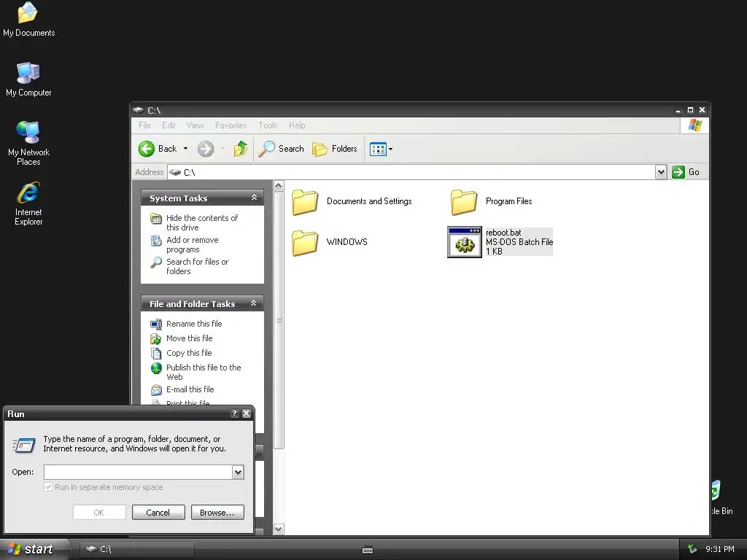Select the Program Files folder icon
The width and height of the screenshot is (747, 560).
point(463,202)
